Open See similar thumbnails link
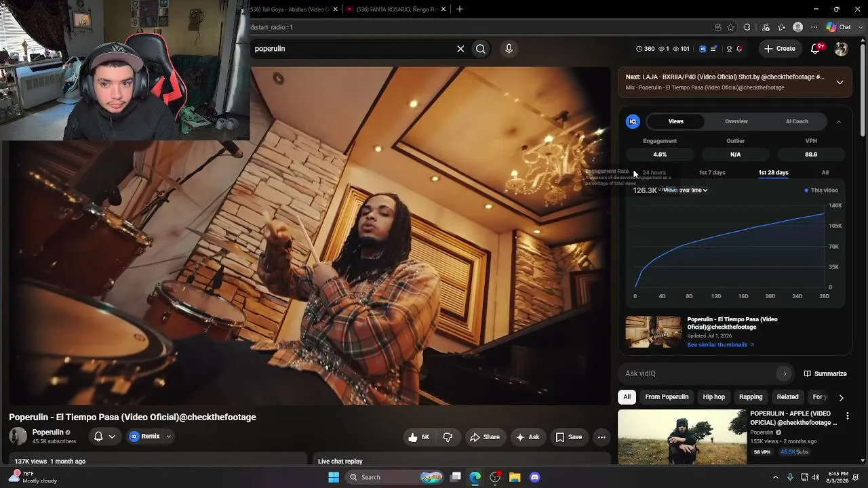868x488 pixels. coord(720,345)
